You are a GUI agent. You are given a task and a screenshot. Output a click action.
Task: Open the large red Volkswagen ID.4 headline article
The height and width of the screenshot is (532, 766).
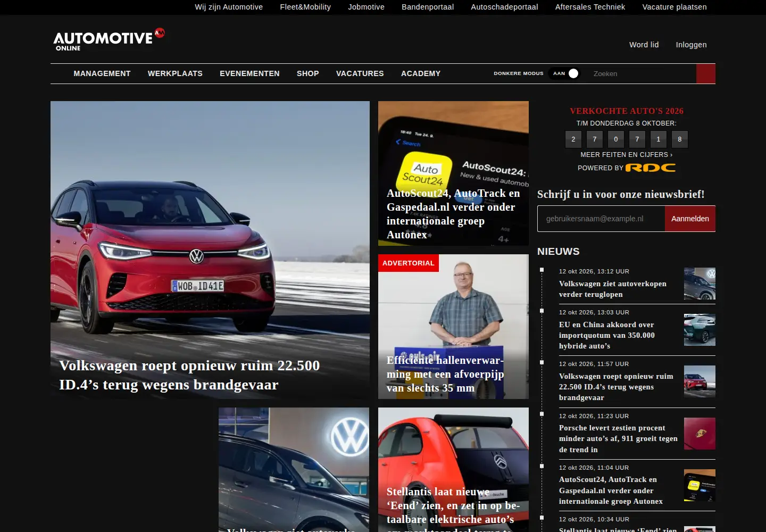coord(210,250)
